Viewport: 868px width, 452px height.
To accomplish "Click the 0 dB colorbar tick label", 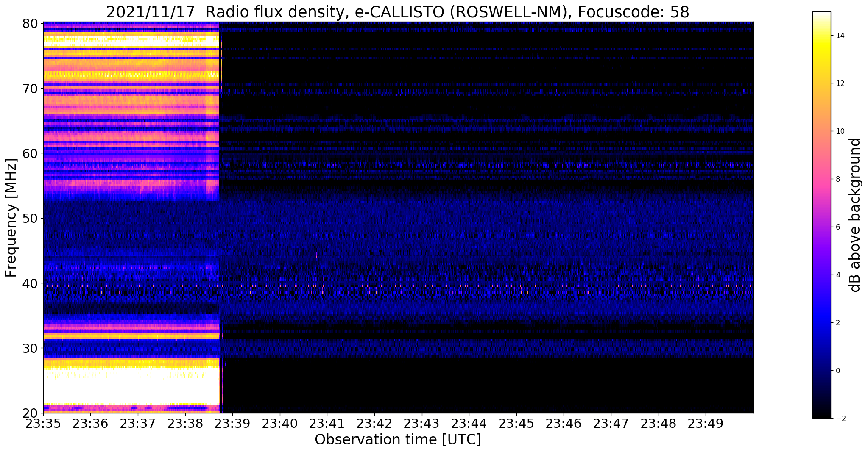I will [x=837, y=371].
